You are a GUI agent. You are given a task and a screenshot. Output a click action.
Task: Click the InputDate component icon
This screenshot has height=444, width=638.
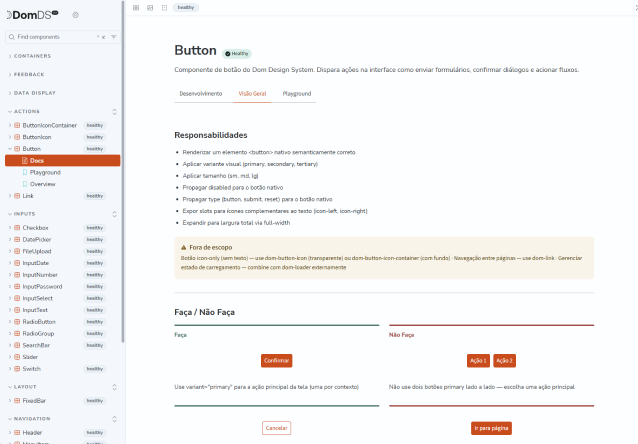pyautogui.click(x=17, y=263)
